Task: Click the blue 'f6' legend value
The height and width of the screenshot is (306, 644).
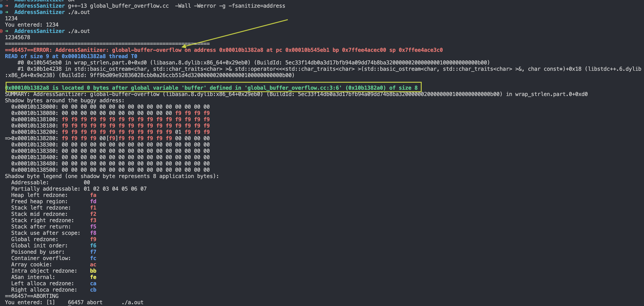Action: click(x=93, y=246)
